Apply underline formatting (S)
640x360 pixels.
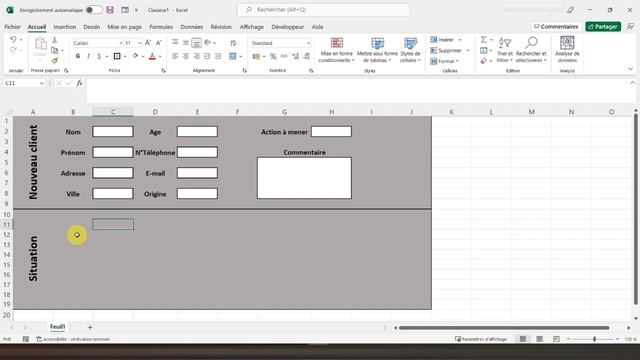pos(99,56)
